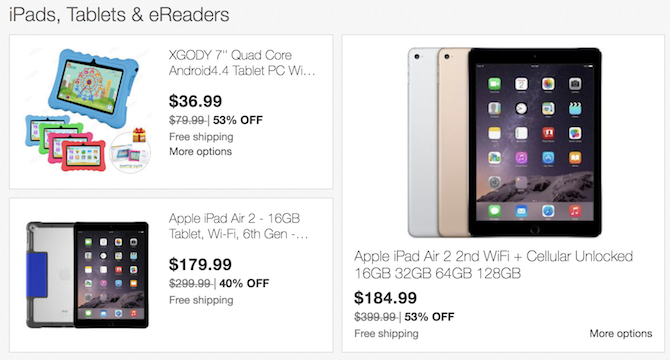
Task: Open the iPad Air 2 blue case image
Action: 87,275
